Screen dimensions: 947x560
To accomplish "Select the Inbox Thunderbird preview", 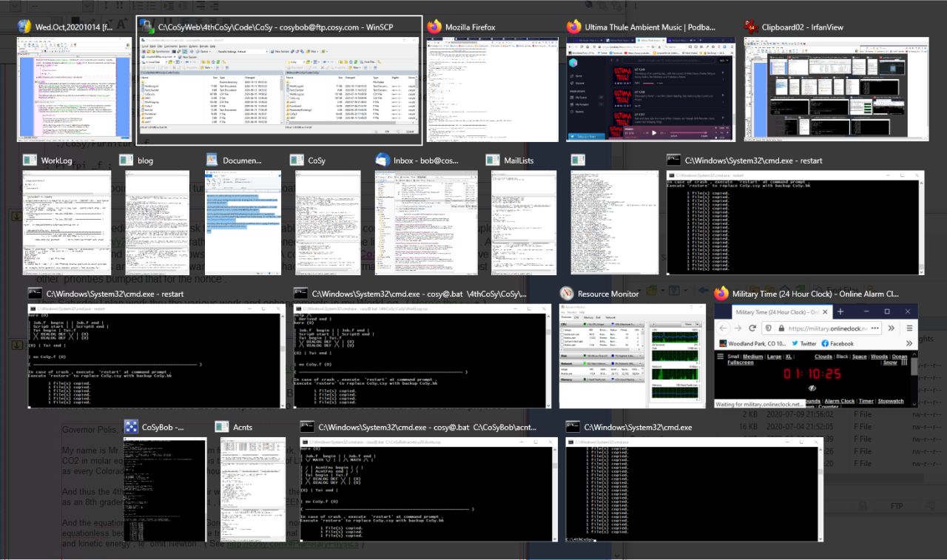I will click(426, 223).
